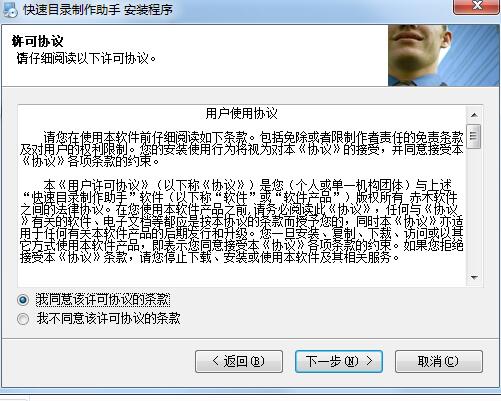501x401 pixels.
Task: Go back with the 返回(B) button
Action: [x=239, y=361]
